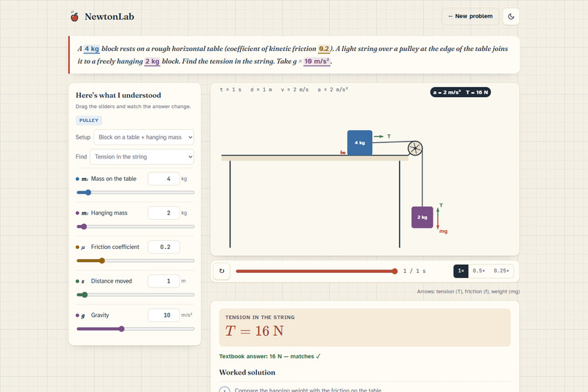Click the blue 4 kg block
Image resolution: width=588 pixels, height=392 pixels.
[360, 142]
